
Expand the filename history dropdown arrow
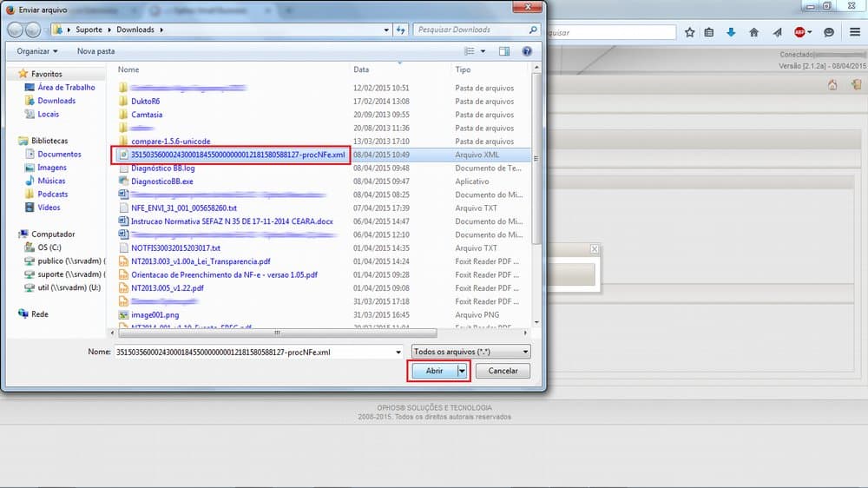(x=398, y=352)
